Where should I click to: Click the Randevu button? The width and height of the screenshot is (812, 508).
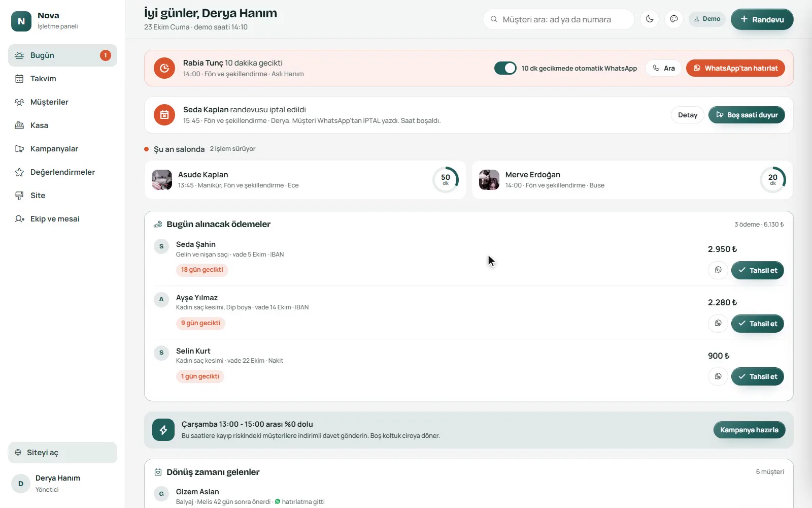pyautogui.click(x=762, y=19)
